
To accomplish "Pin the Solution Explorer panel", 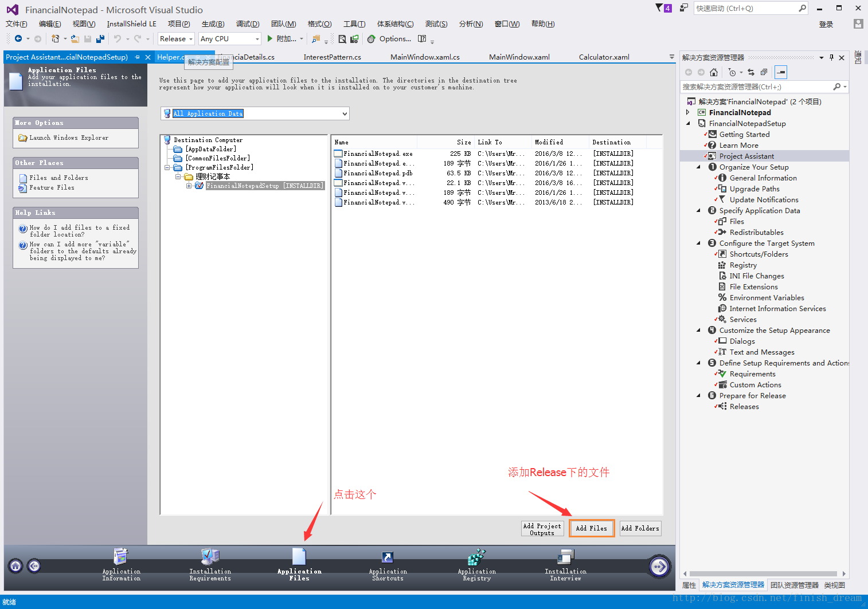I will click(x=831, y=57).
